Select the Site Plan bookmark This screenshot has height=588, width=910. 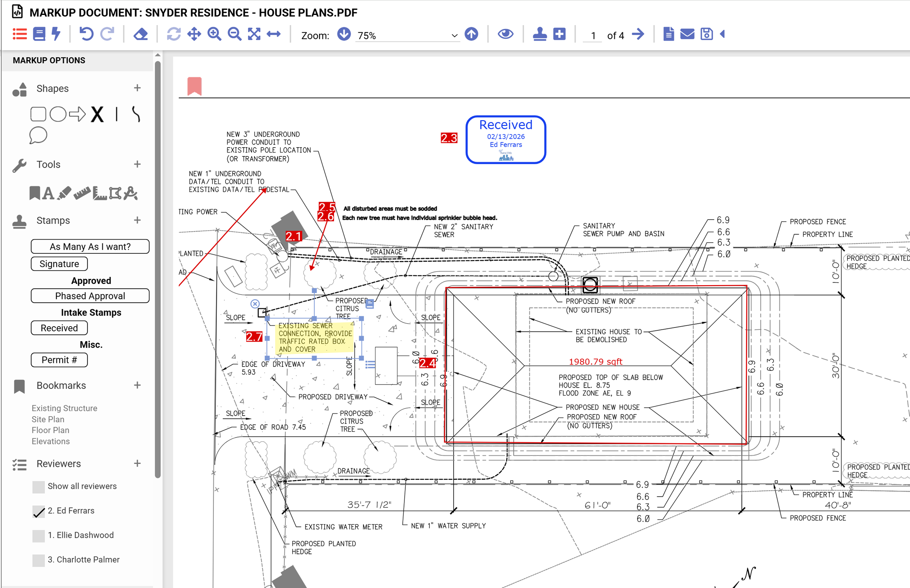48,419
